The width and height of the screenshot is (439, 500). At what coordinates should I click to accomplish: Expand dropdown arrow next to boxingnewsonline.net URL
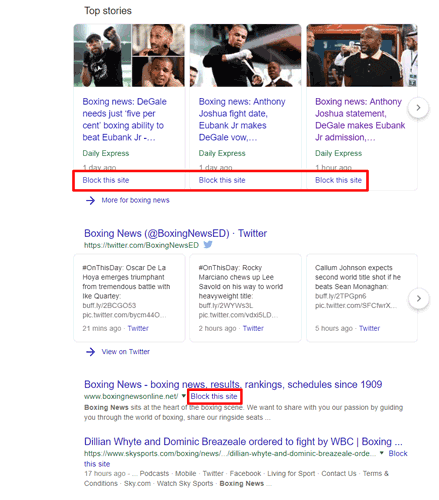pyautogui.click(x=183, y=396)
